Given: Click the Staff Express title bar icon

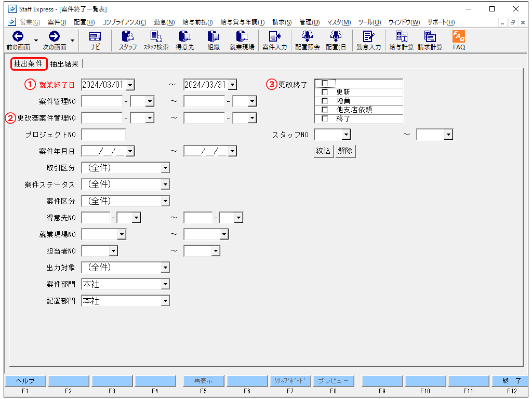Looking at the screenshot, I should [x=12, y=9].
